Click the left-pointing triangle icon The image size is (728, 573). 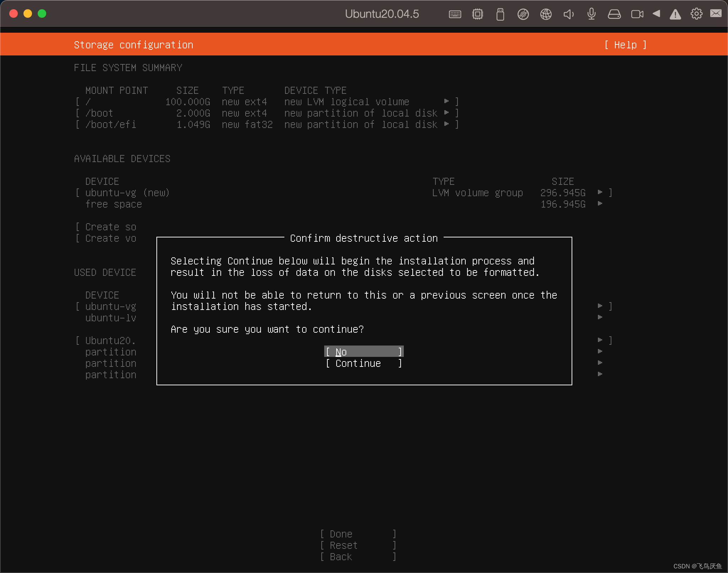(x=656, y=14)
